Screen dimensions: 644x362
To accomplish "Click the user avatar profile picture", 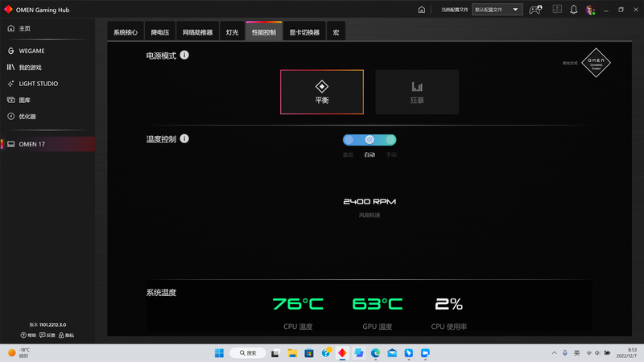I will click(x=591, y=10).
